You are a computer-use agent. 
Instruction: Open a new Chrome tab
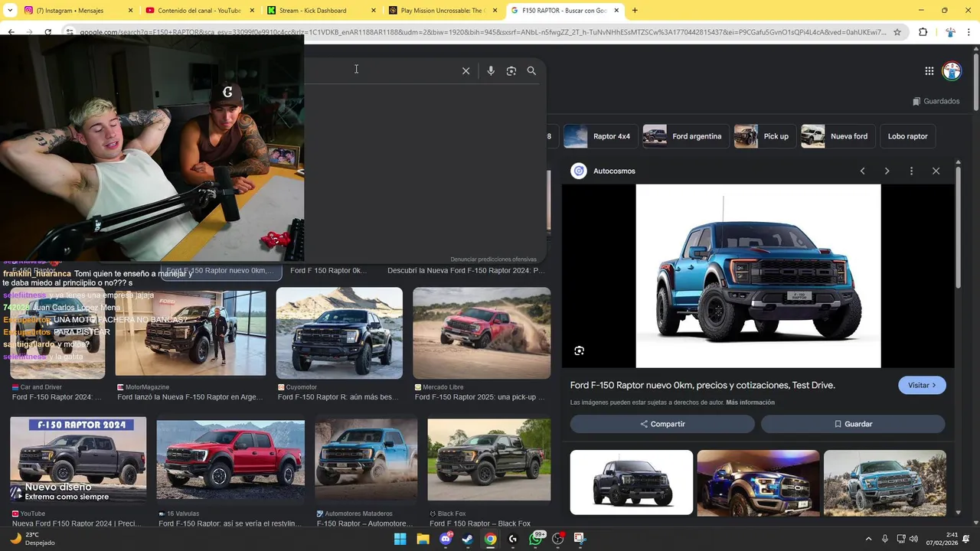[x=635, y=10]
